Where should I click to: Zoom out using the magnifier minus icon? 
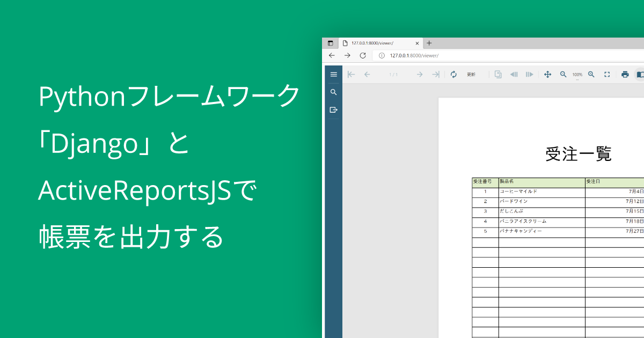563,75
